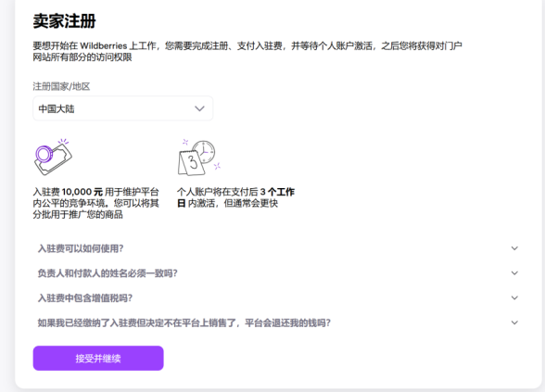Expand the 入驻费可以如何使用? question
This screenshot has width=545, height=392.
tap(278, 248)
